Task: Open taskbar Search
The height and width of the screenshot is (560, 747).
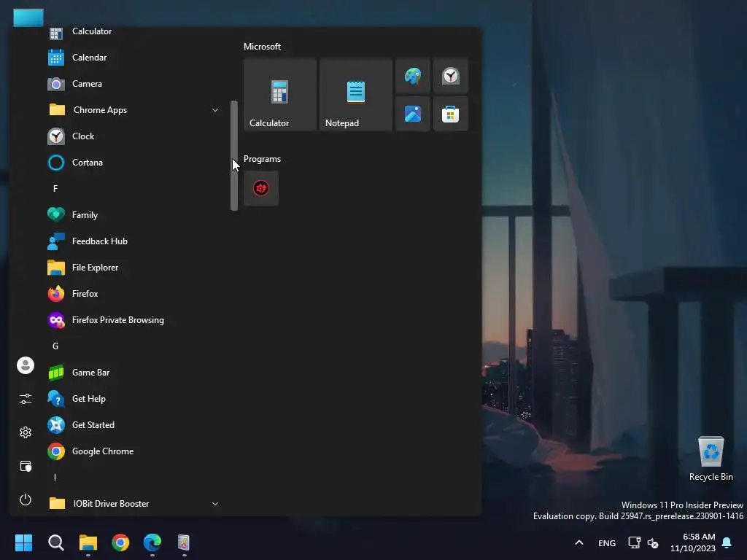Action: pyautogui.click(x=55, y=542)
